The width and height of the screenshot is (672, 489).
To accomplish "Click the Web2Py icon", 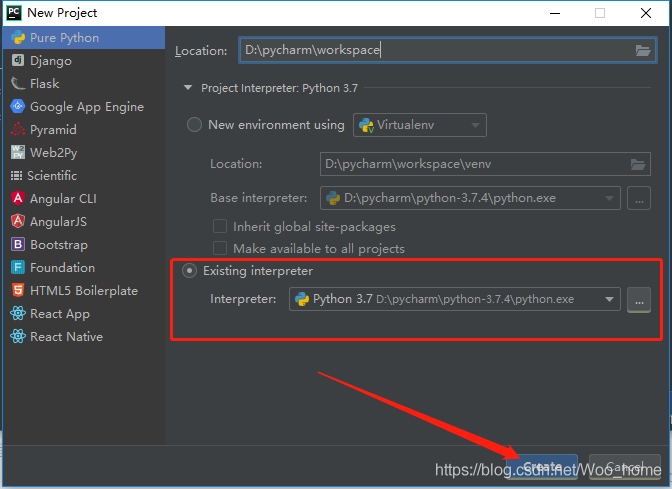I will click(x=18, y=152).
